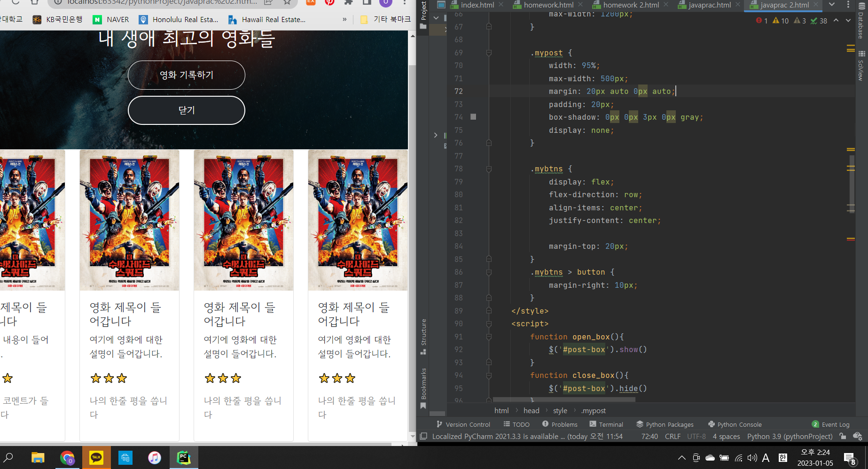Click the browser page's vertical scrollbar up arrow
The width and height of the screenshot is (868, 469).
click(x=412, y=35)
